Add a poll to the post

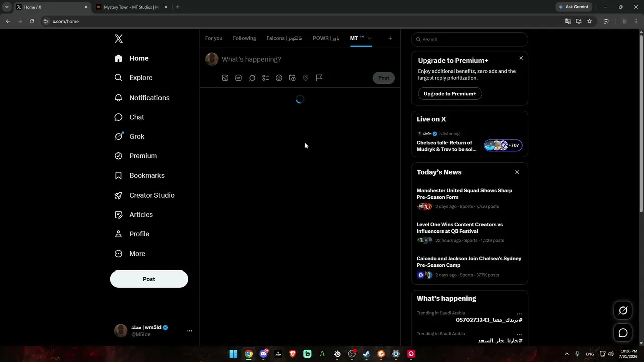tap(266, 78)
